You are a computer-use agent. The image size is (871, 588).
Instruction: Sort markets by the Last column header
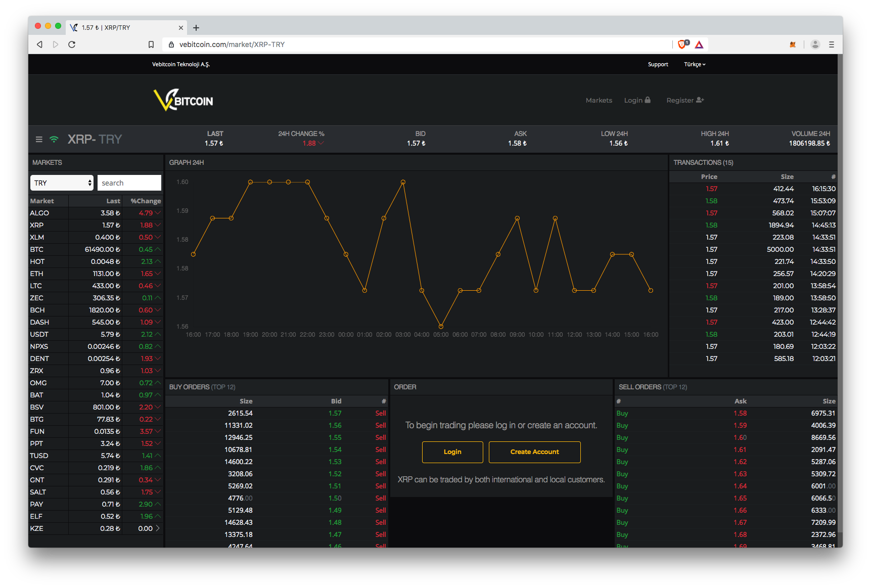(x=113, y=201)
